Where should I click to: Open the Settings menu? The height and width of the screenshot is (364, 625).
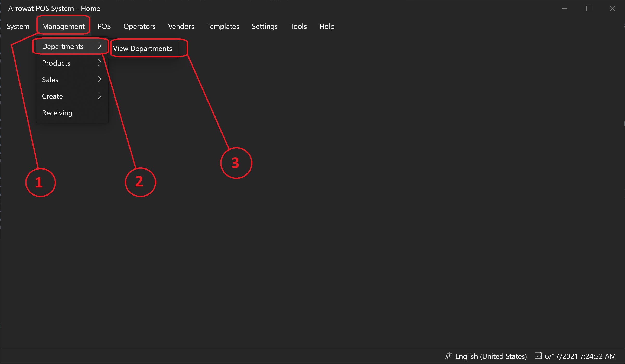tap(265, 26)
